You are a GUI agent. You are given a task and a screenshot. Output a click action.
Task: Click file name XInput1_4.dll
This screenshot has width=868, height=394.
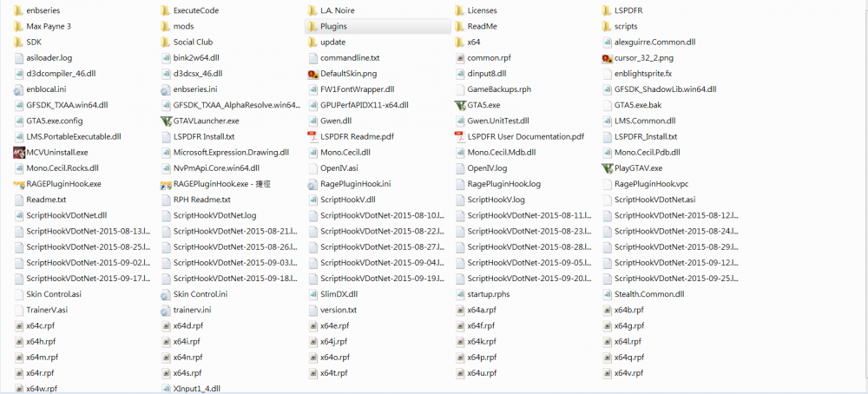coord(196,389)
